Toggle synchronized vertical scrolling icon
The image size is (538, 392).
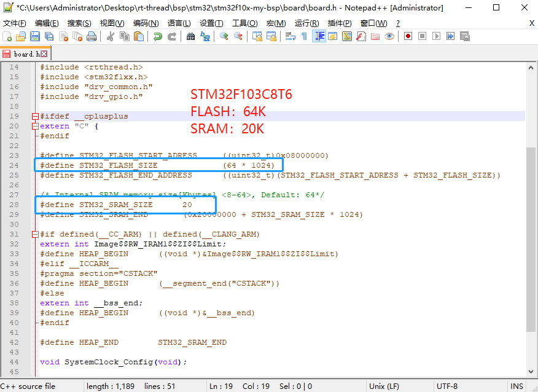[257, 36]
